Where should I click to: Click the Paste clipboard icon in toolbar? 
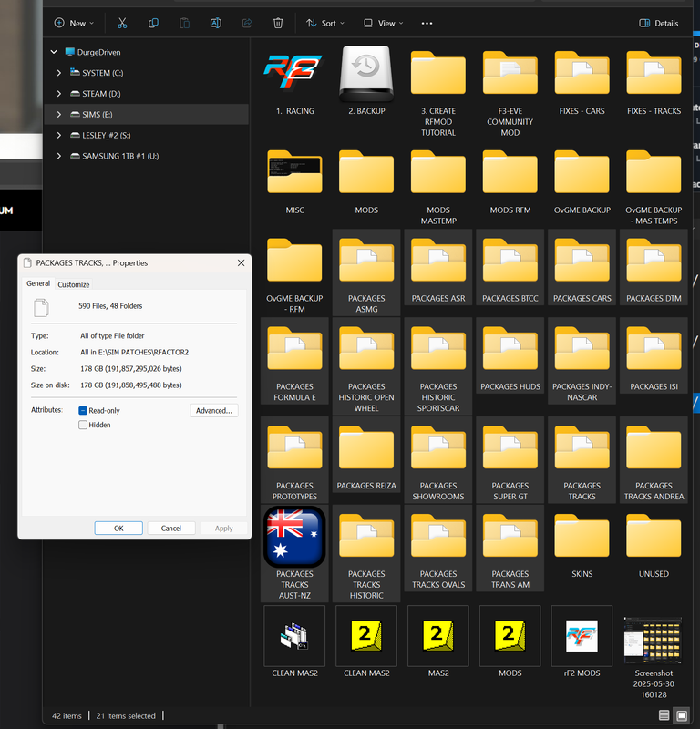click(x=185, y=24)
